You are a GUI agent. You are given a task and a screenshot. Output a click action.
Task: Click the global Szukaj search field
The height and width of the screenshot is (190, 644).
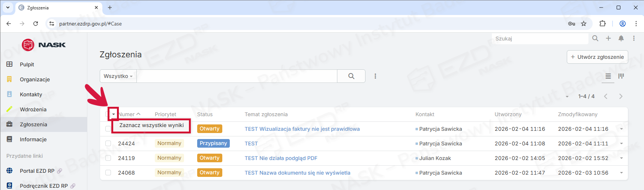540,39
